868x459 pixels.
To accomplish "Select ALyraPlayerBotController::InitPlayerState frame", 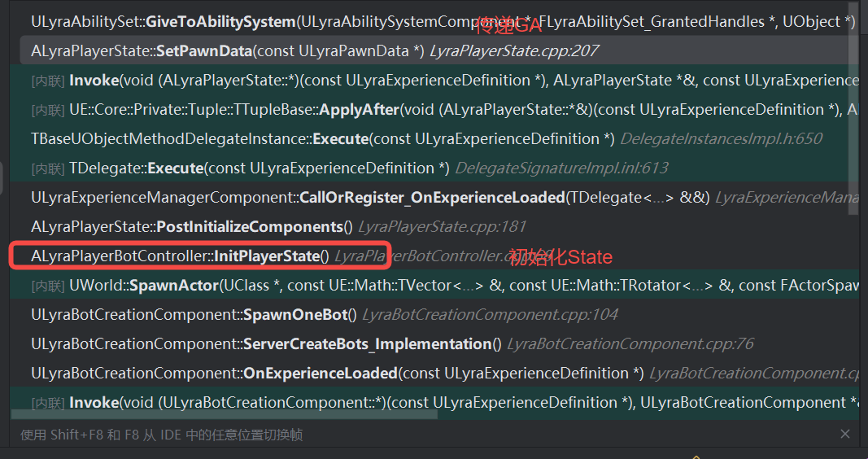I will pyautogui.click(x=180, y=256).
